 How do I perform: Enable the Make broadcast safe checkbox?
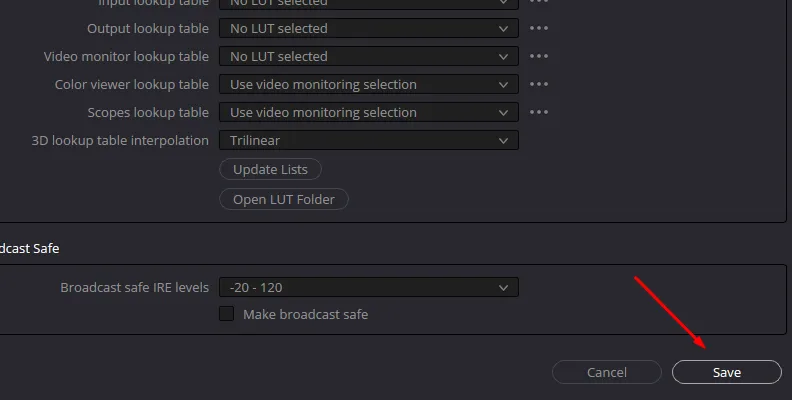point(226,314)
